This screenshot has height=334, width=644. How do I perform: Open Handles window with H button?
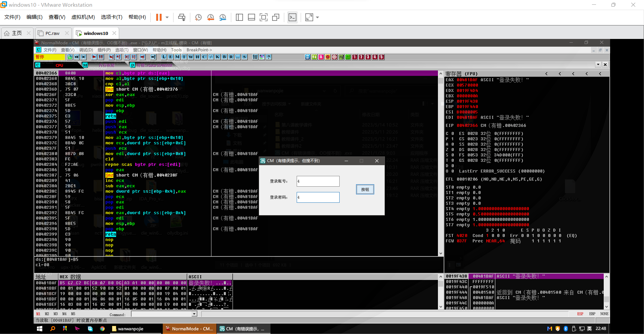pyautogui.click(x=198, y=57)
